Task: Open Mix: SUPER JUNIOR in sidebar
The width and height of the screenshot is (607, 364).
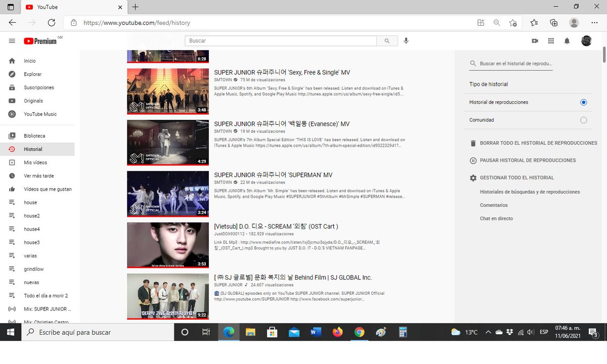Action: tap(37, 309)
